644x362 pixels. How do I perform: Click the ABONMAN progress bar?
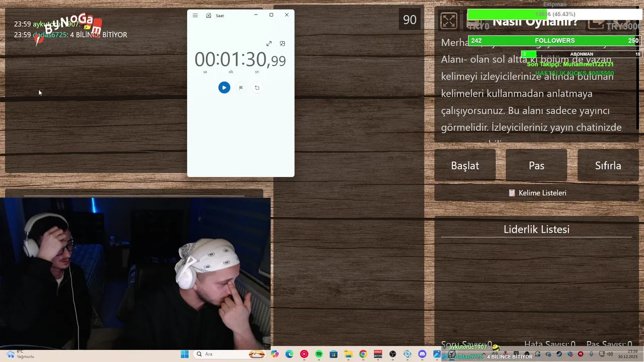pos(581,54)
